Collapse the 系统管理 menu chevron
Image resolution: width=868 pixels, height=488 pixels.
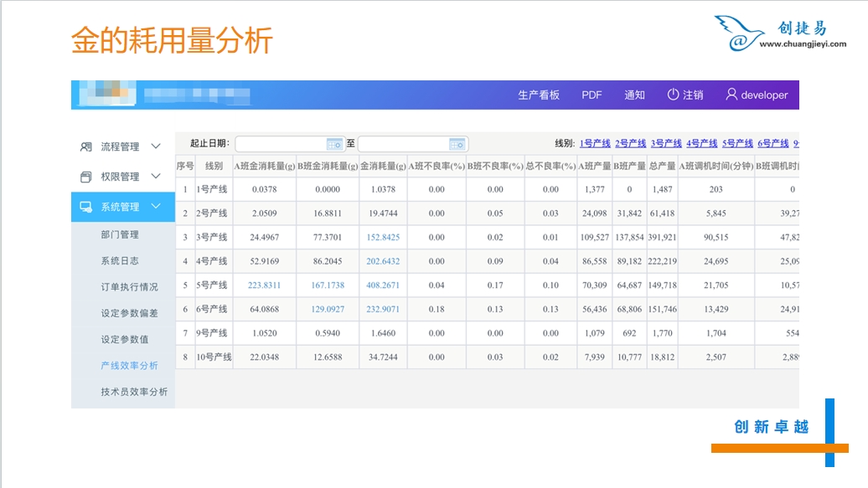click(156, 207)
